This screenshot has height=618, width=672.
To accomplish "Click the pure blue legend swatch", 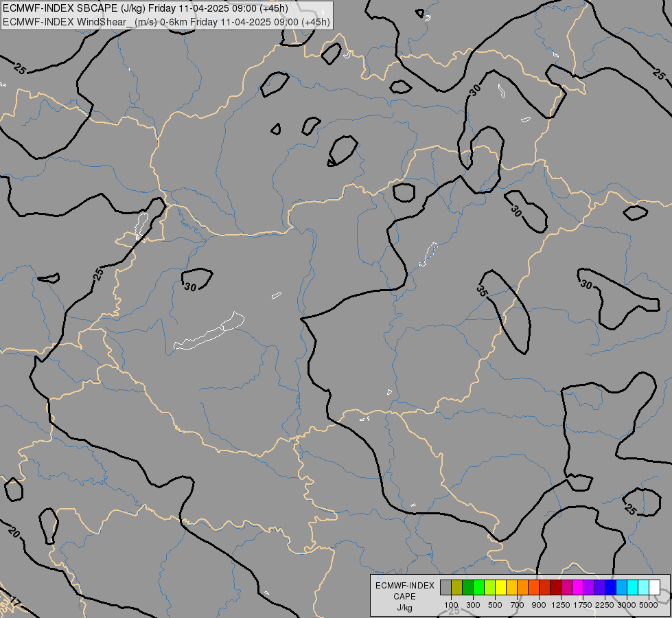I will (x=611, y=587).
